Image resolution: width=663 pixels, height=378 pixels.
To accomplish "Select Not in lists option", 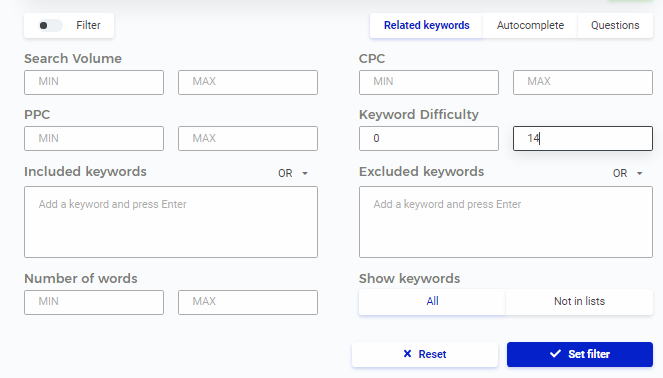I will click(x=579, y=301).
